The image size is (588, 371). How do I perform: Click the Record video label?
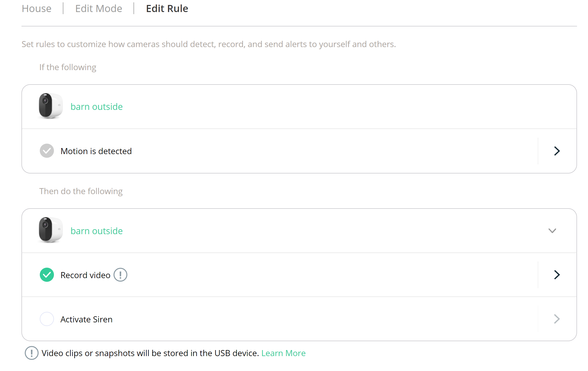tap(85, 275)
